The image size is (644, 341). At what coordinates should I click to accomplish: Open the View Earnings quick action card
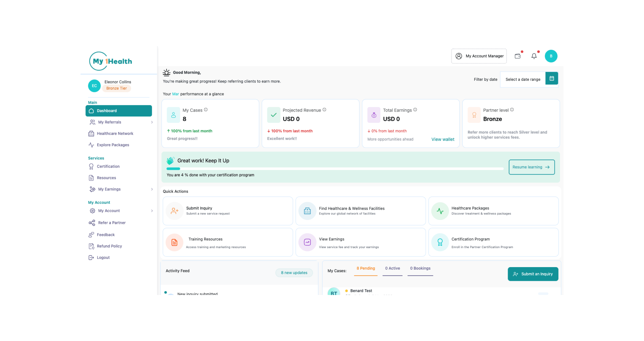click(361, 242)
